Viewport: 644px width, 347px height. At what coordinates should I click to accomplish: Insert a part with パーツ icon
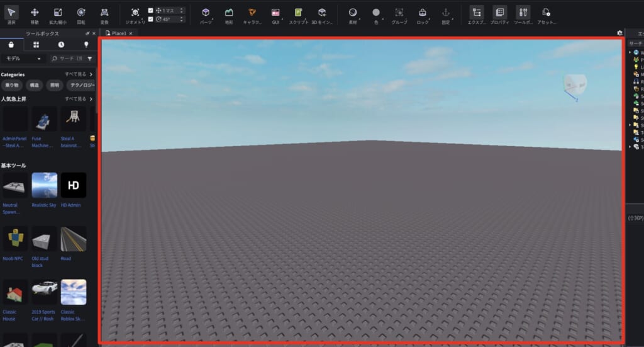tap(206, 13)
